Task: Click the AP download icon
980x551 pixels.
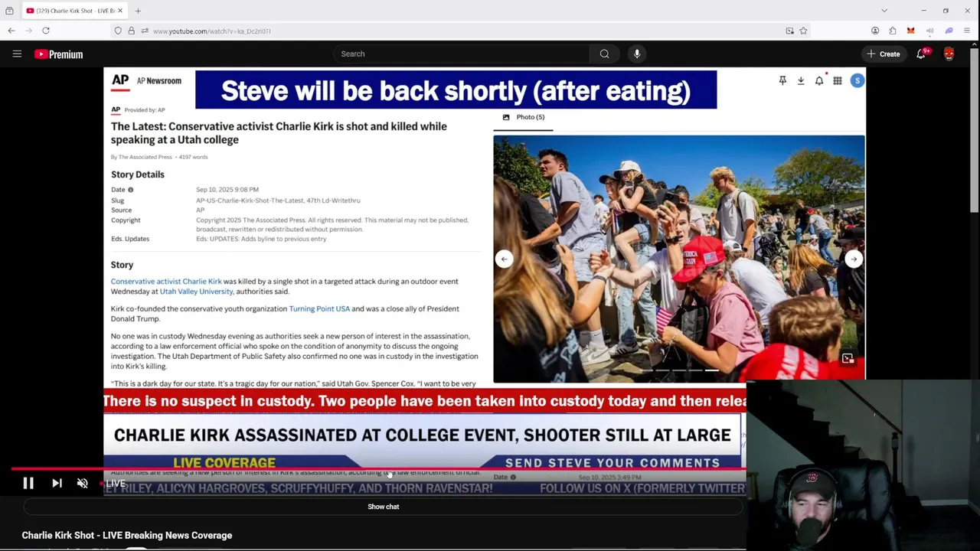Action: [x=801, y=80]
